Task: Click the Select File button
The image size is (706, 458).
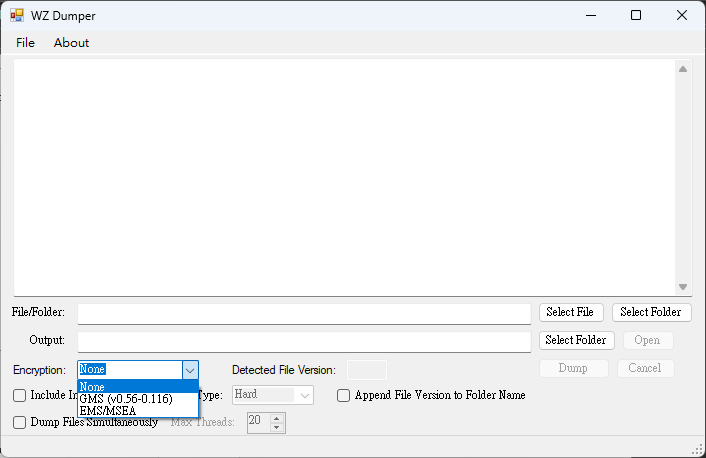Action: click(571, 312)
